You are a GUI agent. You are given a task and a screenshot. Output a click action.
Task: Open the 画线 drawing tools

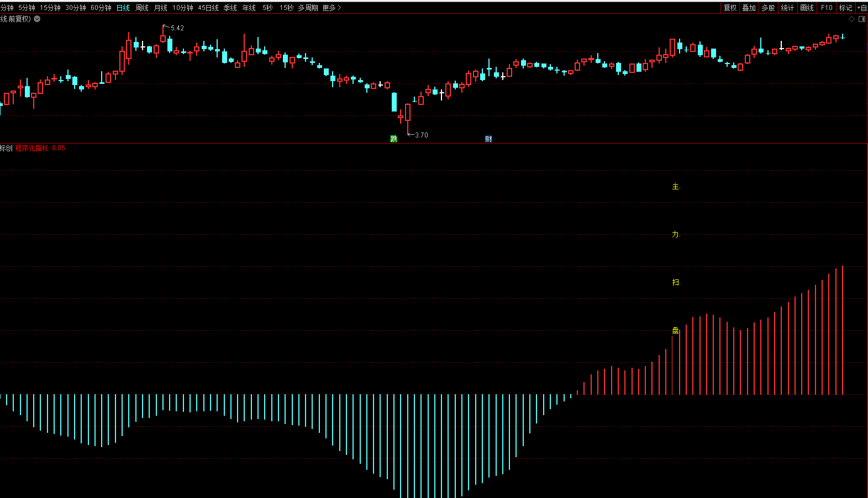[x=807, y=8]
